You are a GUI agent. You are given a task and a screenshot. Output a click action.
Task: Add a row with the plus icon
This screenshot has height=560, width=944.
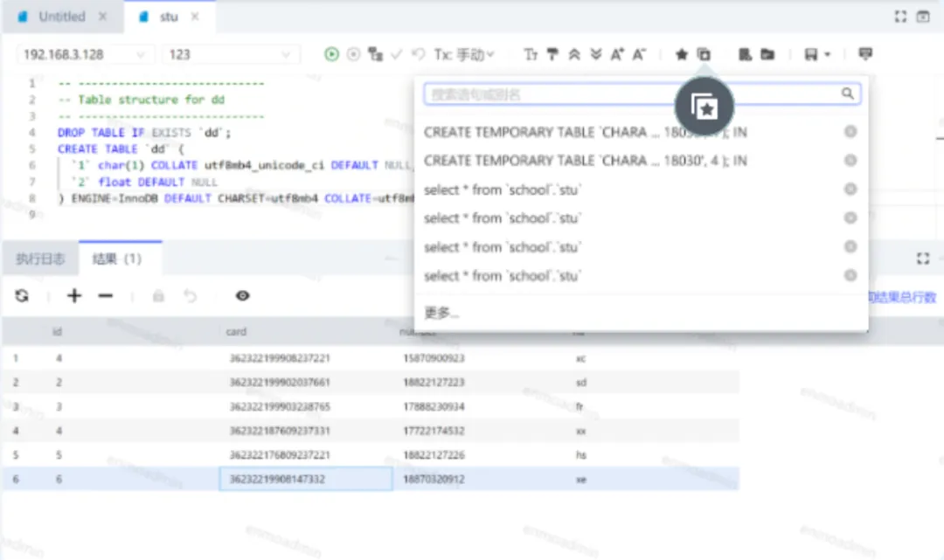click(x=74, y=296)
